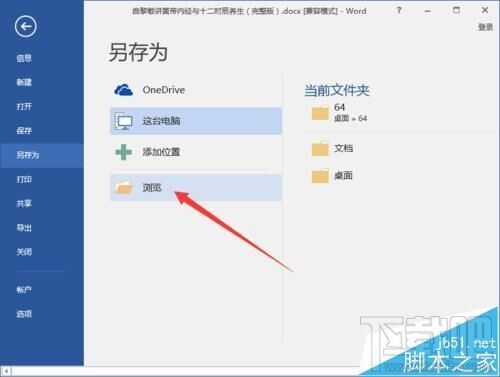Close the Word window
The width and height of the screenshot is (500, 377).
[x=485, y=10]
